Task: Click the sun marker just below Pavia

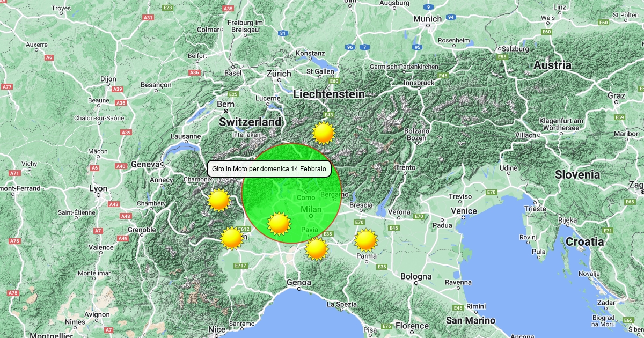Action: (317, 249)
